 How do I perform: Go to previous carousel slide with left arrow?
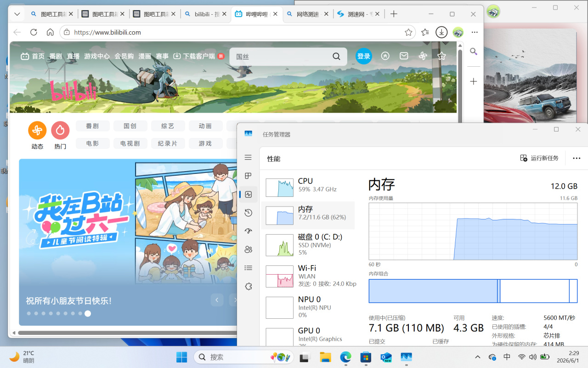click(x=217, y=300)
